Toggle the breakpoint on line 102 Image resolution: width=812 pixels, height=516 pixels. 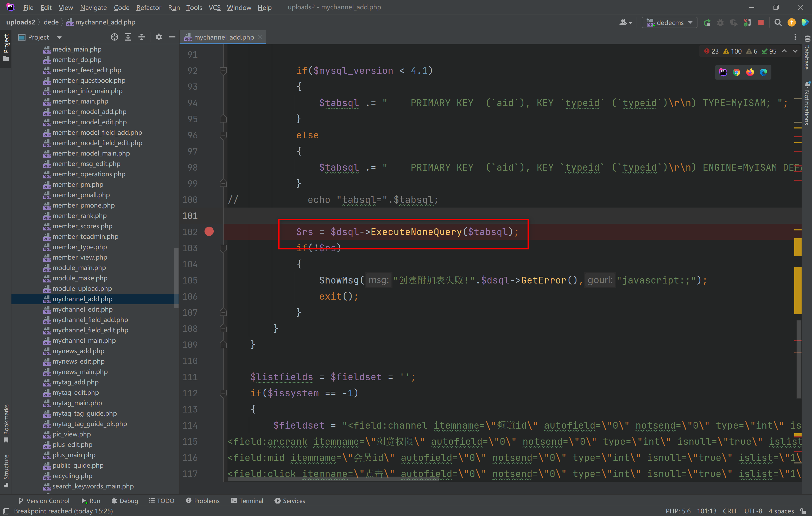pyautogui.click(x=209, y=231)
